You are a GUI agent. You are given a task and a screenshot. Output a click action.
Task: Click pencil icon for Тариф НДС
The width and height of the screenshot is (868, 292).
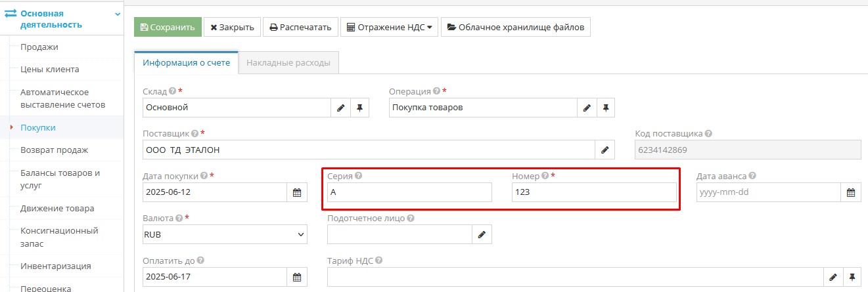833,277
